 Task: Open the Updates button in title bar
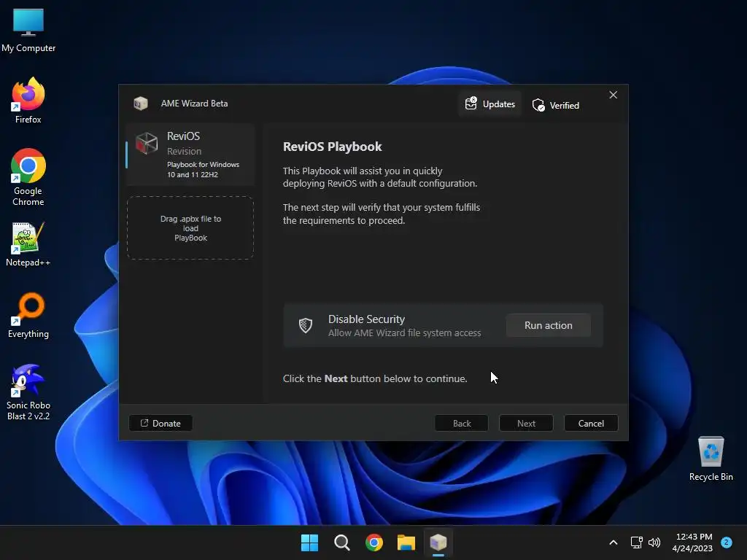click(490, 104)
